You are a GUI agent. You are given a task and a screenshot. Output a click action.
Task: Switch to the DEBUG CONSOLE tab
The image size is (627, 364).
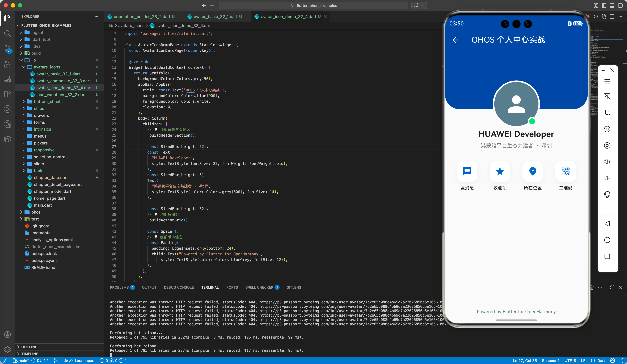[179, 287]
